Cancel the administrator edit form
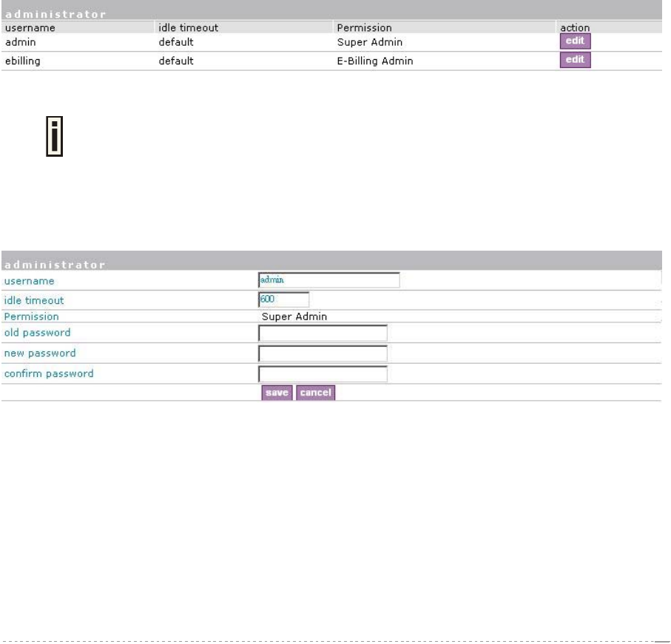 315,393
